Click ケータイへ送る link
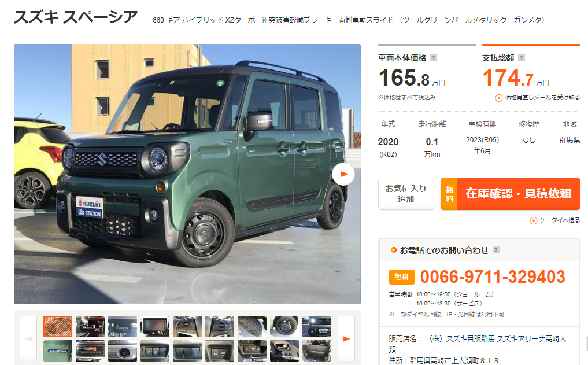The height and width of the screenshot is (365, 588). (x=554, y=220)
